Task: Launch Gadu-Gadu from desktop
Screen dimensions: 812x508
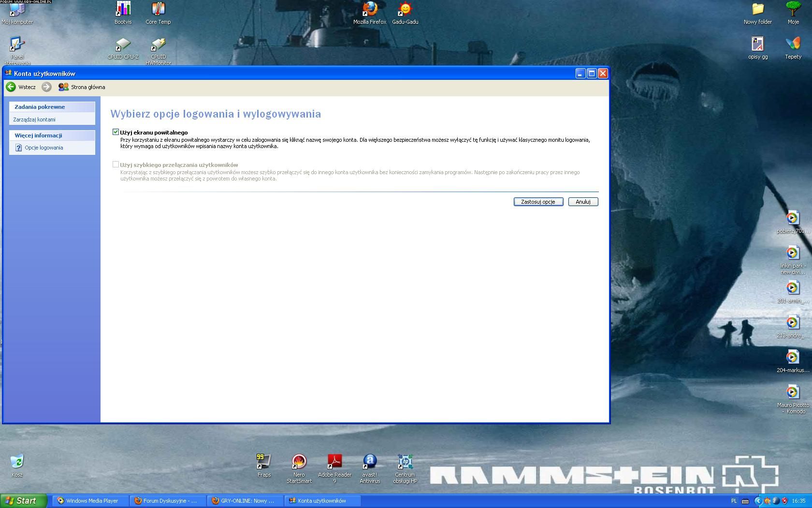Action: point(405,10)
